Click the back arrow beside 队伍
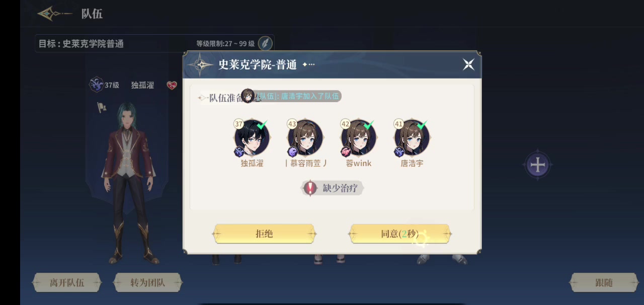644x305 pixels. [x=55, y=14]
